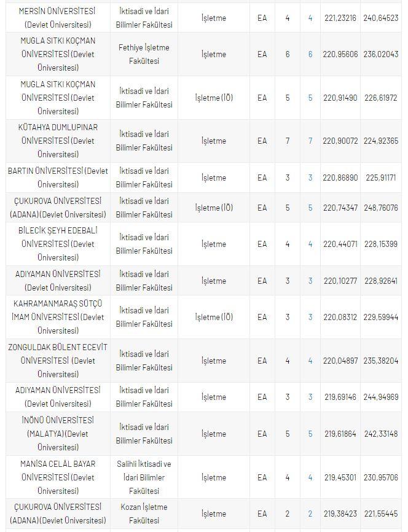Viewport: 408px width, 532px height.
Task: Open blue link in Manisa Celal Bayar row
Action: tap(310, 478)
